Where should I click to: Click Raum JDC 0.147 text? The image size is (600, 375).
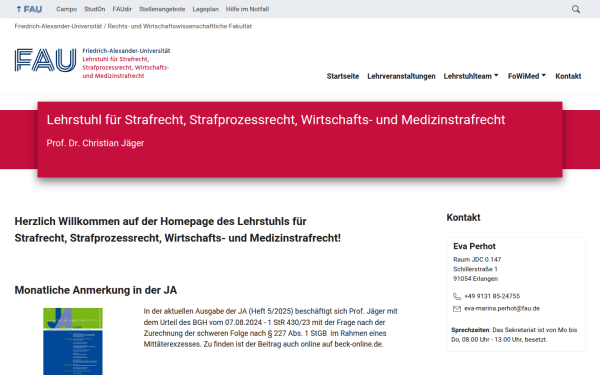[x=477, y=259]
